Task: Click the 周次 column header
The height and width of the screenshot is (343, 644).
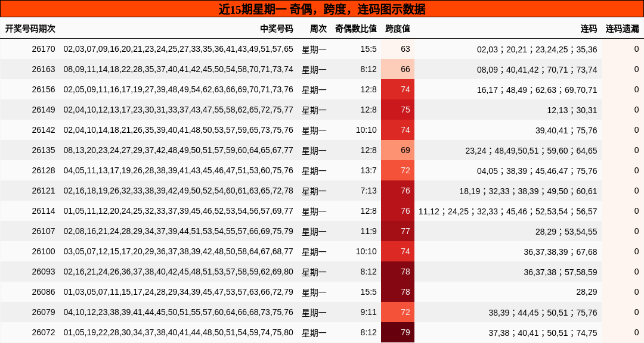Action: click(x=318, y=29)
